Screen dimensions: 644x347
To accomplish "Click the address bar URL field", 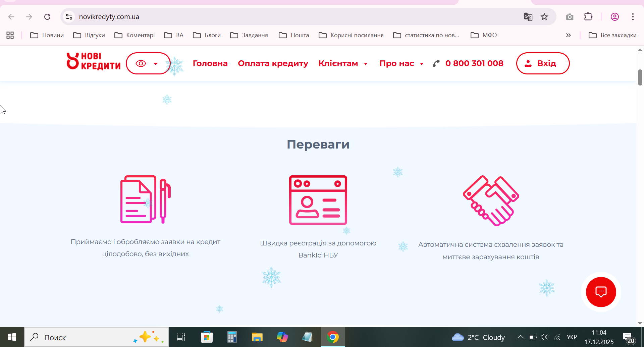I will tap(109, 17).
